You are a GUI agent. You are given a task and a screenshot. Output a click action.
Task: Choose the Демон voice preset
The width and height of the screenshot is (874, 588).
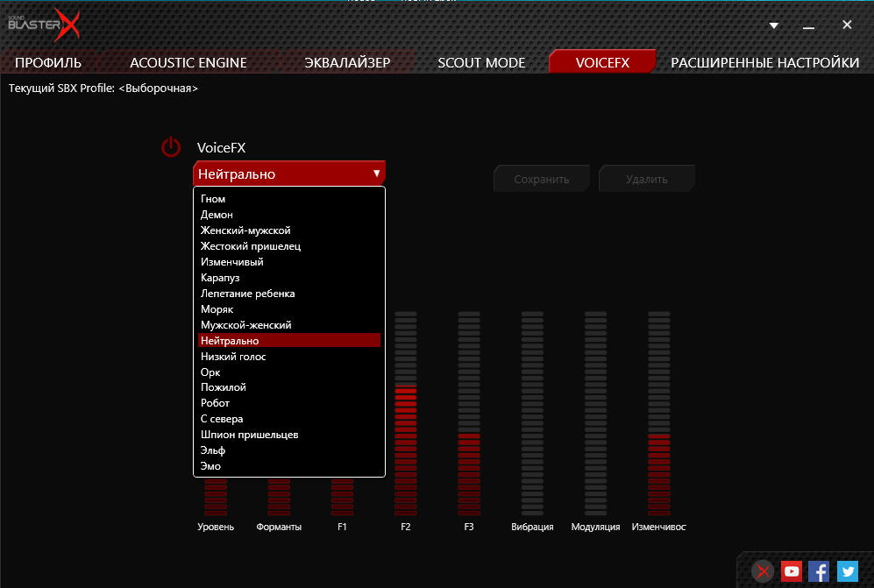[x=289, y=215]
